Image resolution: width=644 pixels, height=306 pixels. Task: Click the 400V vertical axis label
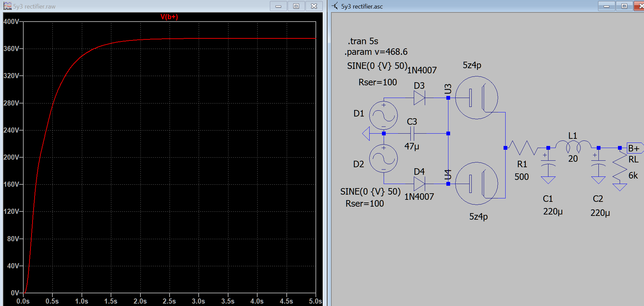11,22
